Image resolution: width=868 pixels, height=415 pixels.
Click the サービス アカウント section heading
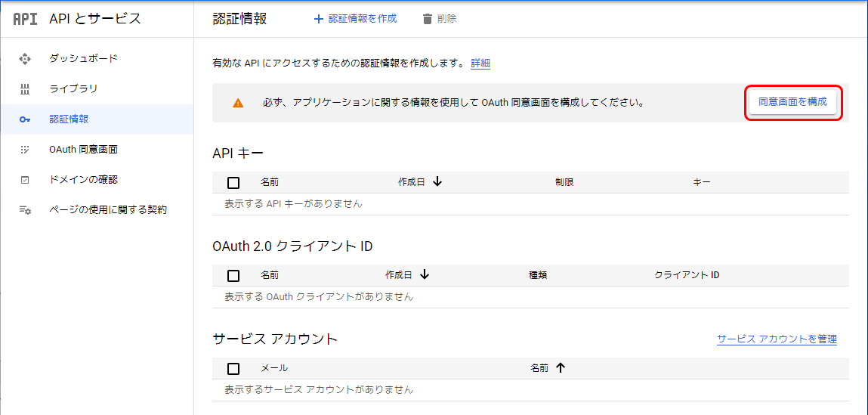pos(275,339)
